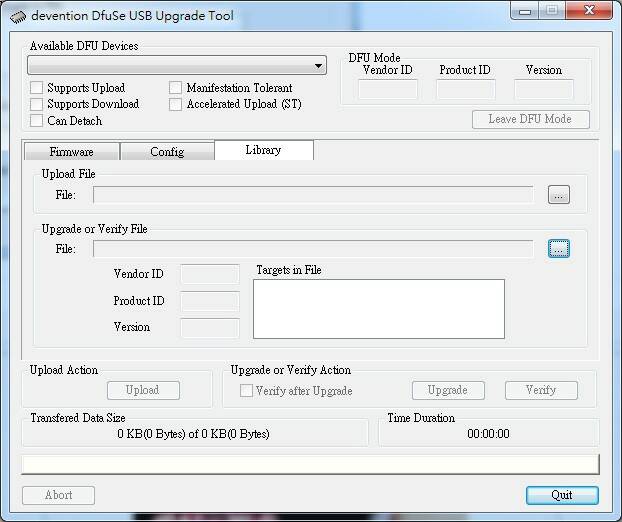This screenshot has height=522, width=622.
Task: Enable Manifestation Tolerant checkbox
Action: [x=175, y=88]
